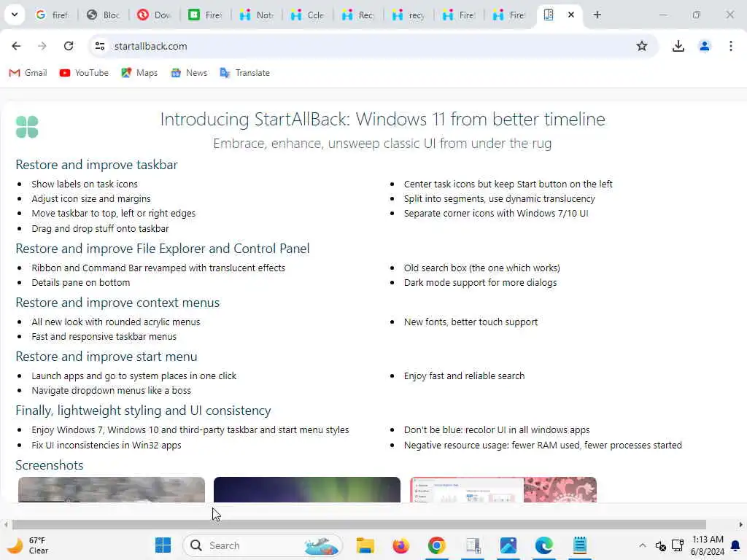Viewport: 747px width, 560px height.
Task: Click 'Restore and improve start menu' heading
Action: (107, 357)
